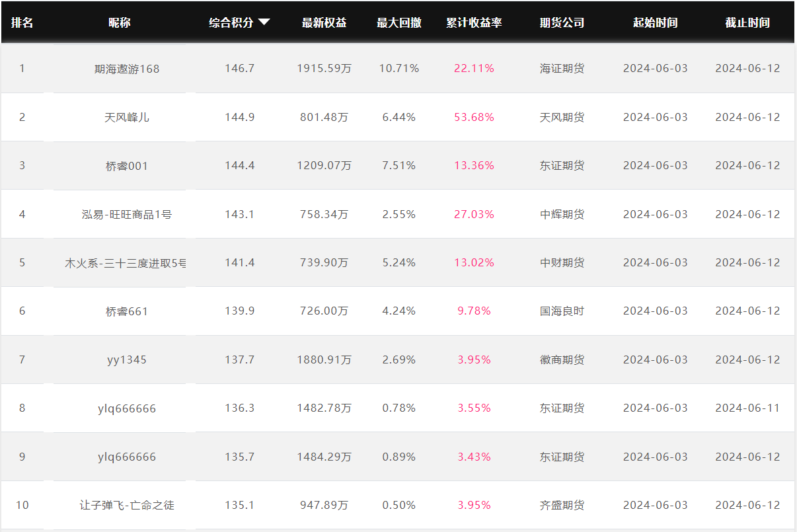Select score 139.9
The height and width of the screenshot is (532, 797).
coord(240,311)
